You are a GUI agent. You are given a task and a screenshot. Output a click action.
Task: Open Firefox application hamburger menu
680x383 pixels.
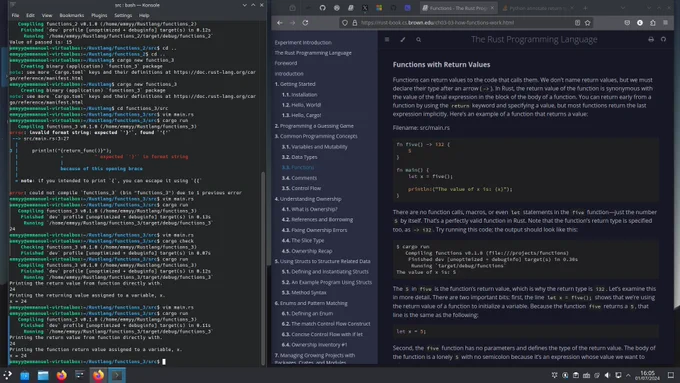[665, 23]
